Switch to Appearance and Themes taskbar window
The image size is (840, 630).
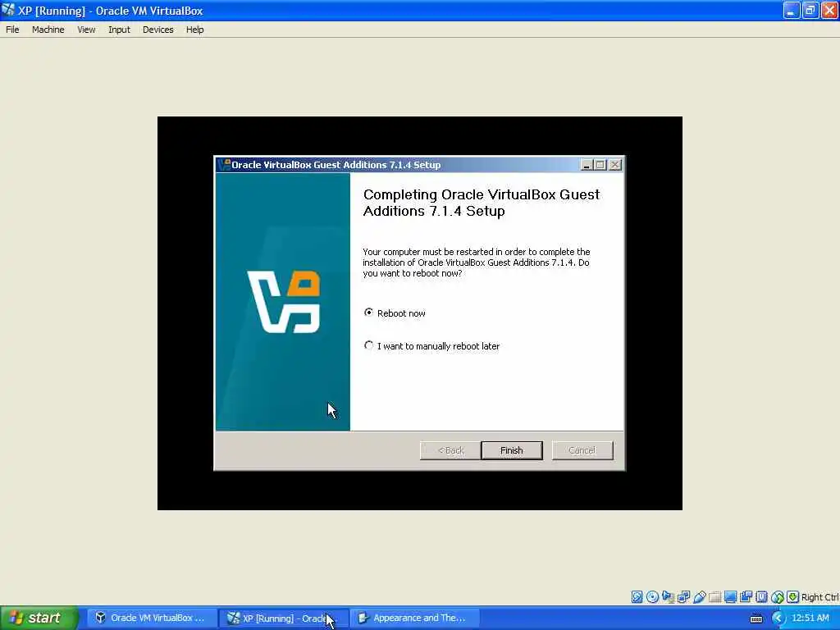click(x=414, y=619)
